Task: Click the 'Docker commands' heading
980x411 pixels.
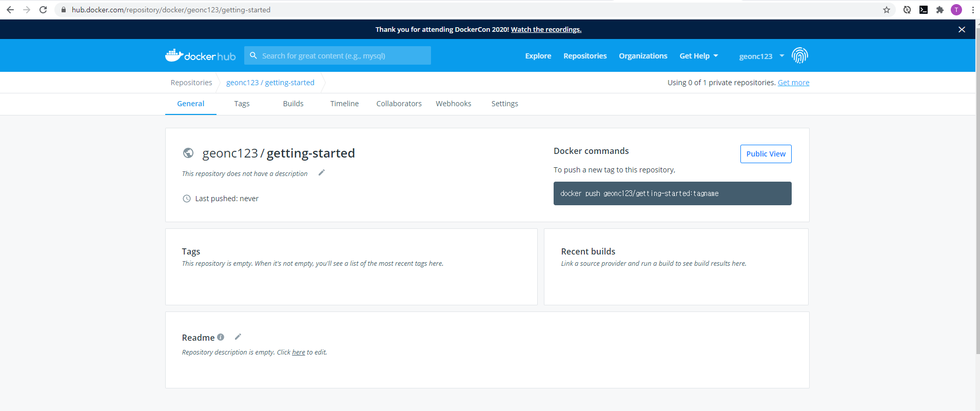Action: (x=591, y=151)
